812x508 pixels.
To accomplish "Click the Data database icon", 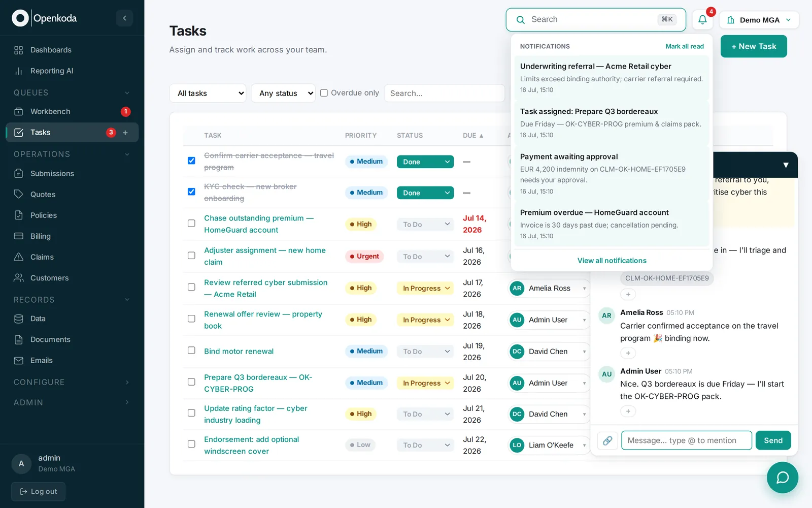I will (19, 319).
